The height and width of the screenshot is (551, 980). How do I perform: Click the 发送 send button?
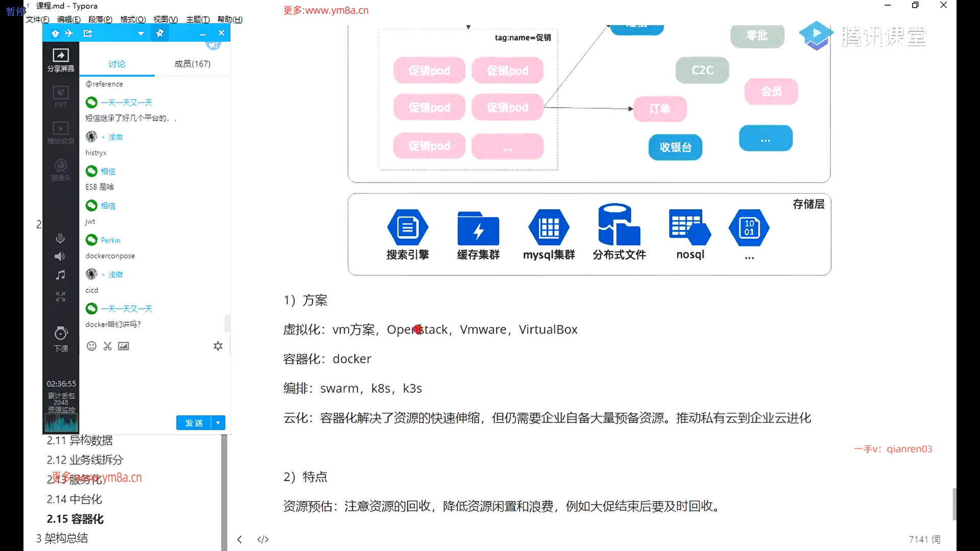194,422
